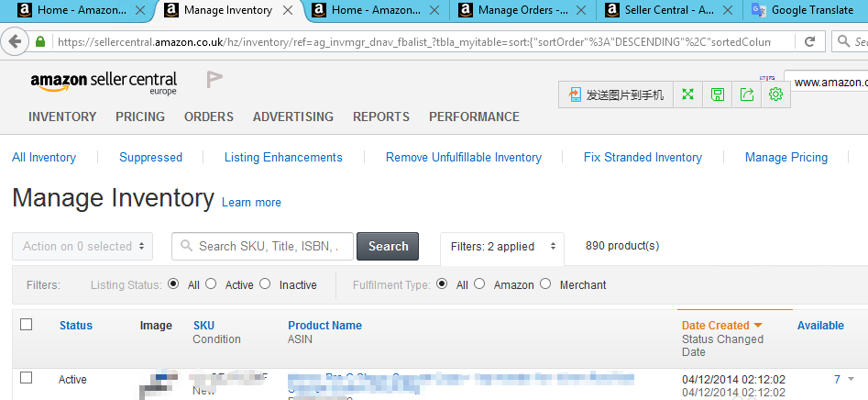Open the Suppressed listings link

[150, 158]
